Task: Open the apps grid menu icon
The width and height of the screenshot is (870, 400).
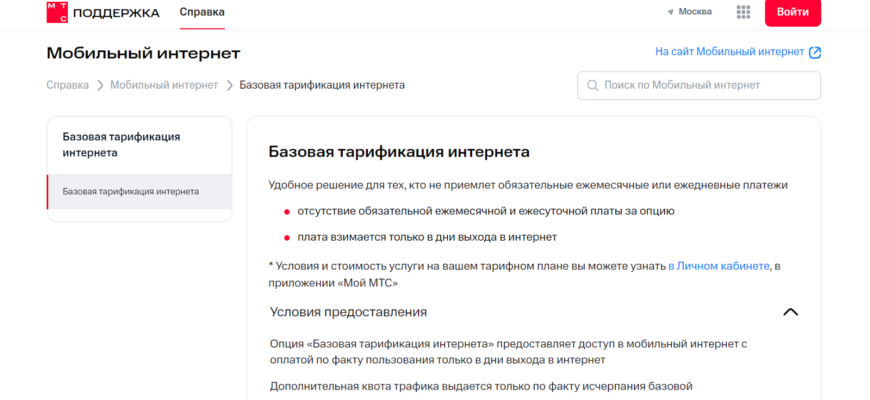Action: 743,12
